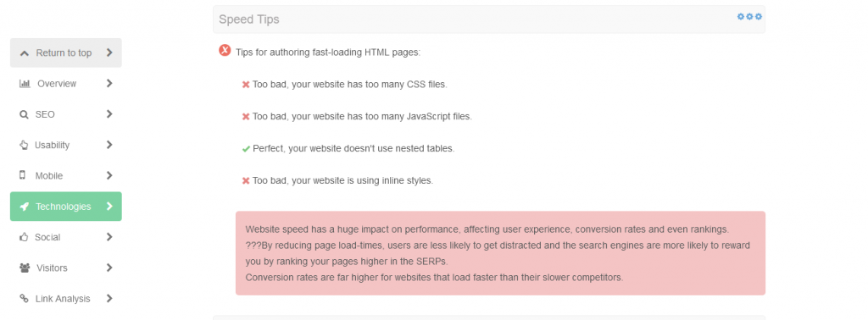Go to the Social section
The image size is (868, 320).
point(66,237)
